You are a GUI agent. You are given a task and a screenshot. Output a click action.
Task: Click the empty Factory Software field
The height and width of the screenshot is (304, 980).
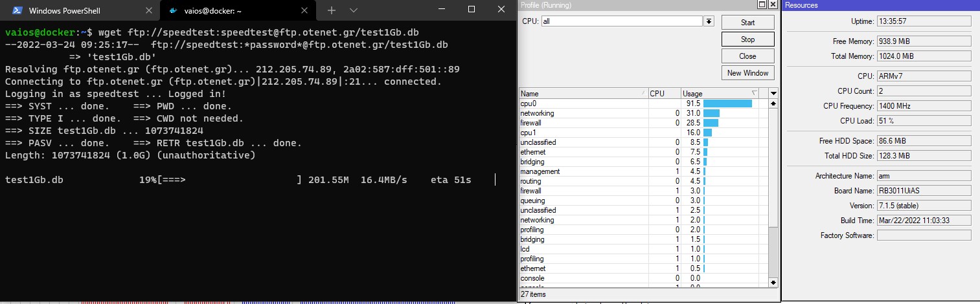click(x=924, y=235)
